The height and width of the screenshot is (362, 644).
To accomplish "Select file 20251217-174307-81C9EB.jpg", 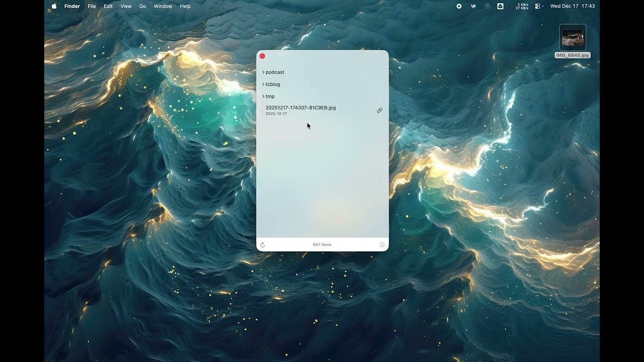I will (x=300, y=108).
